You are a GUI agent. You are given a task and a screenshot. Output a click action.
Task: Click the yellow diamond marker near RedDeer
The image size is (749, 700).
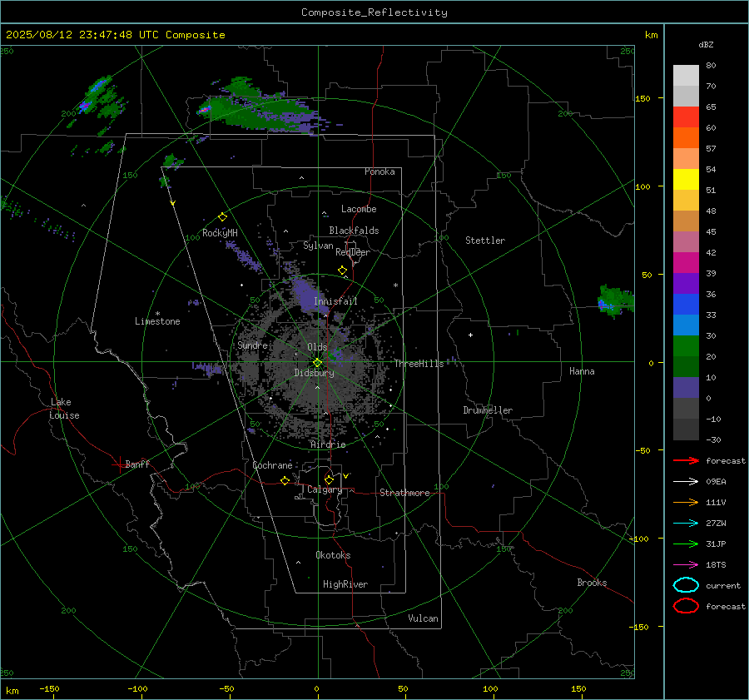pos(342,271)
